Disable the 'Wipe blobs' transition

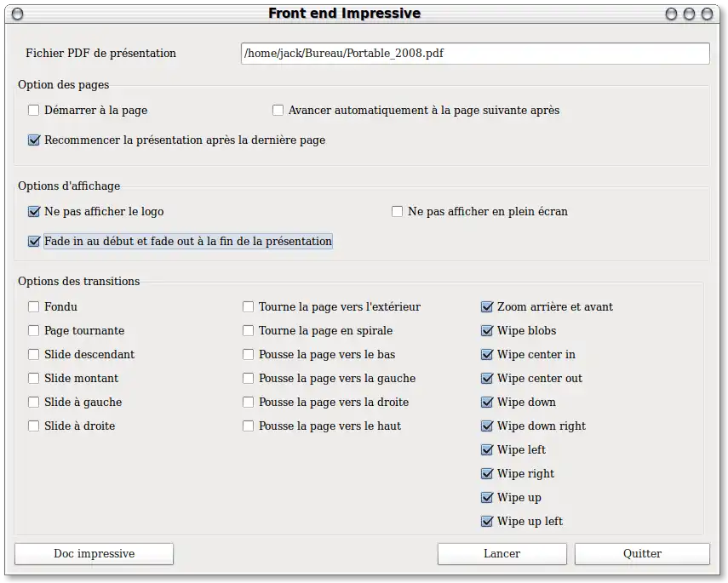pos(486,330)
